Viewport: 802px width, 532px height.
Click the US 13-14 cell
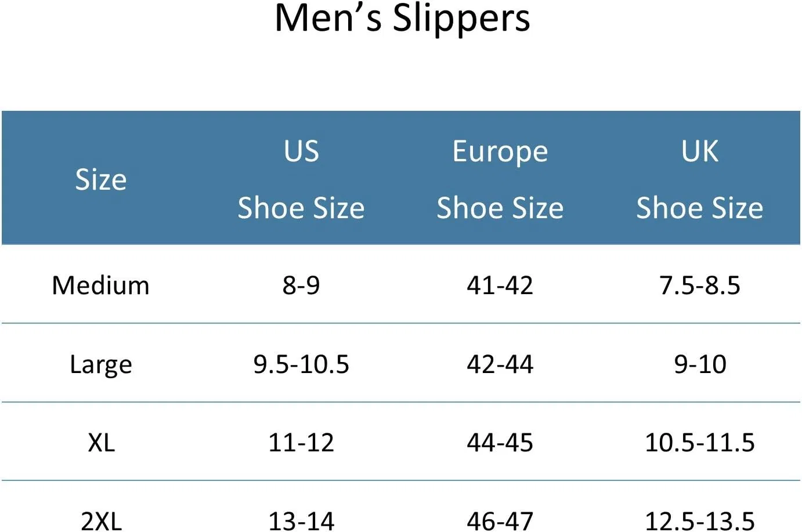tap(301, 521)
